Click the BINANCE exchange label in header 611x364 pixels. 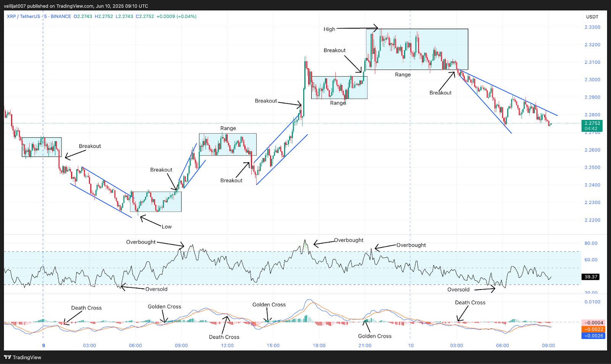(x=61, y=16)
